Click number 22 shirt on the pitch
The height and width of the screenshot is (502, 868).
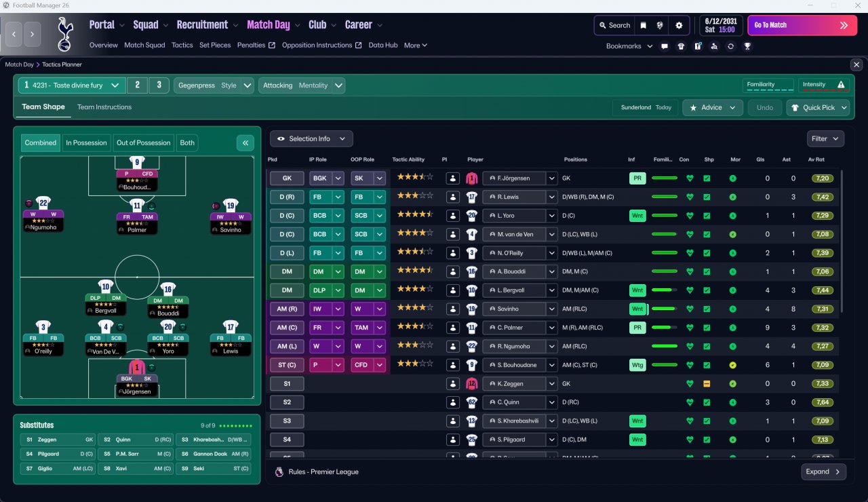pos(44,203)
